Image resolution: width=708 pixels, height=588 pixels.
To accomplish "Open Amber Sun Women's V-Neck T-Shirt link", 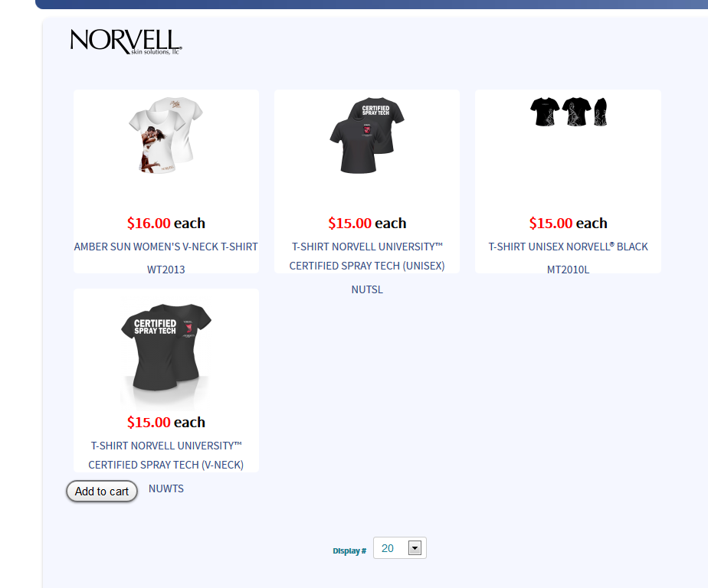I will [166, 247].
